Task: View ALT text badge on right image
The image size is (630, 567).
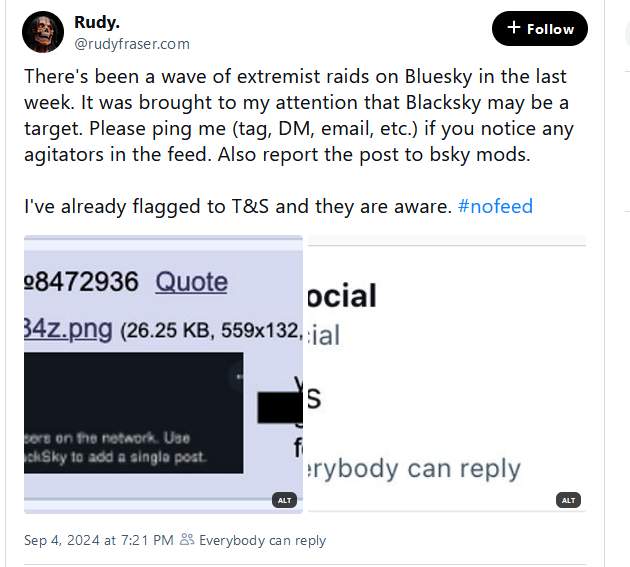Action: pos(568,500)
